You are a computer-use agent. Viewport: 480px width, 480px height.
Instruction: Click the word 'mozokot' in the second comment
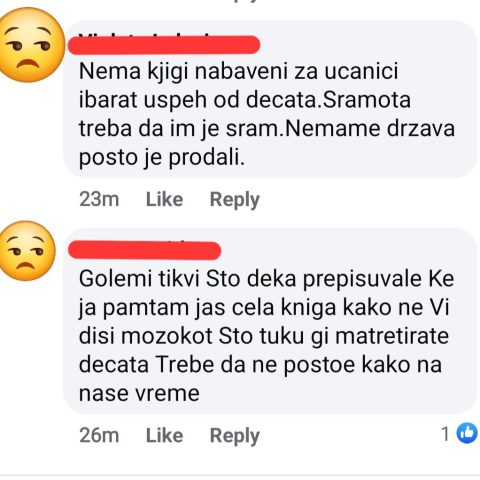tap(167, 336)
